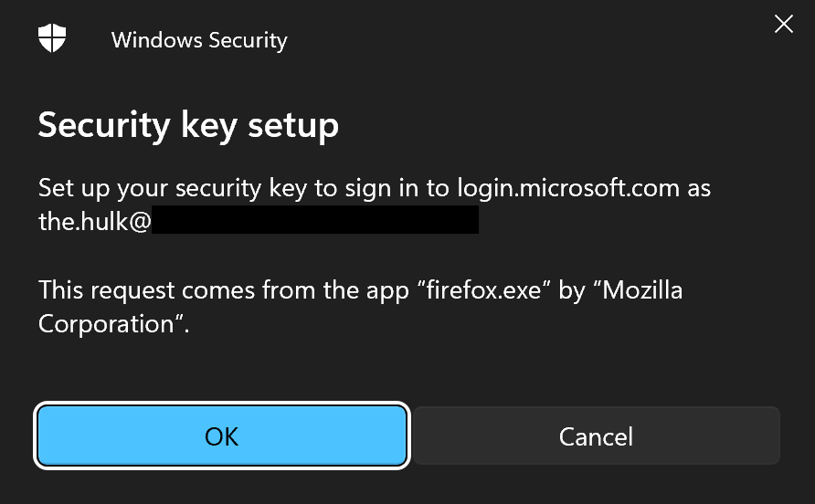Click the "Set up your security key" phrase
The height and width of the screenshot is (504, 815).
(x=153, y=188)
